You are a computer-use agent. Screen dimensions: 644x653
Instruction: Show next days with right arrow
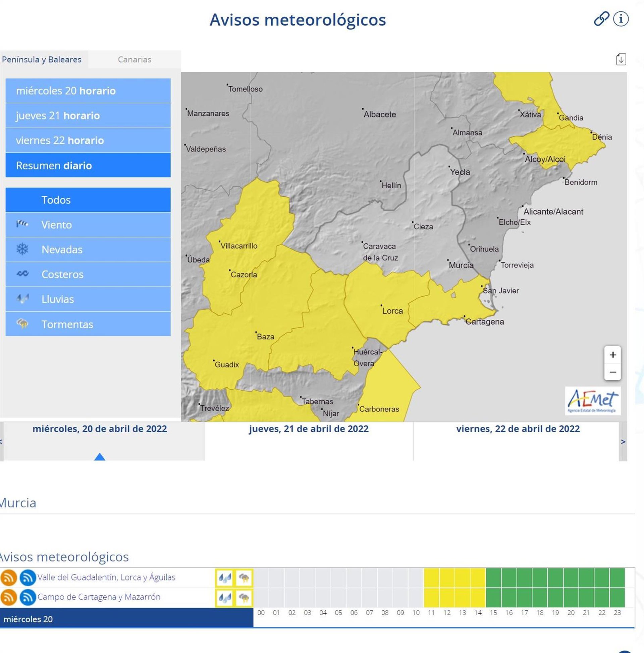[623, 442]
